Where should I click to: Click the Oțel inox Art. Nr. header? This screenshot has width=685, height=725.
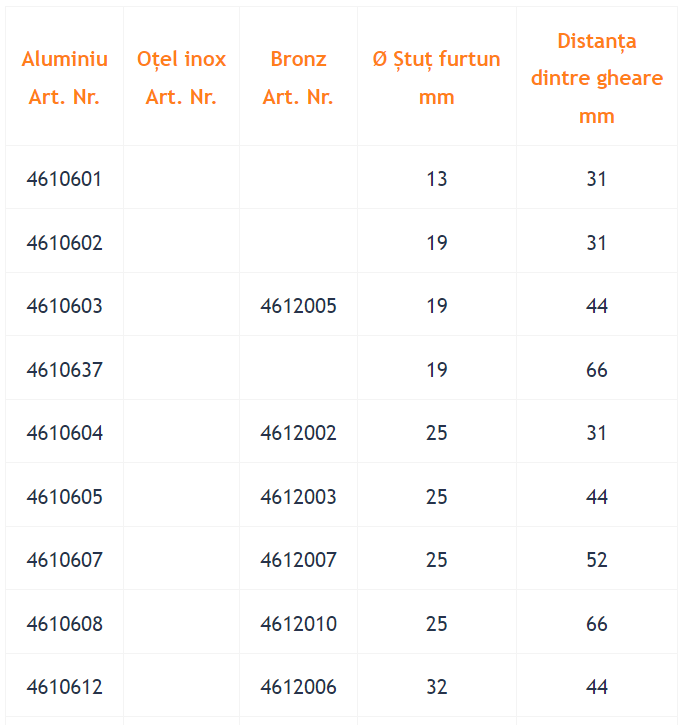pyautogui.click(x=181, y=78)
